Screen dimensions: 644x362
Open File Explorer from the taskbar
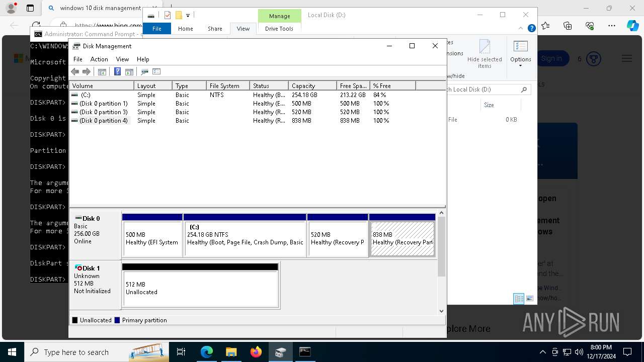click(231, 352)
